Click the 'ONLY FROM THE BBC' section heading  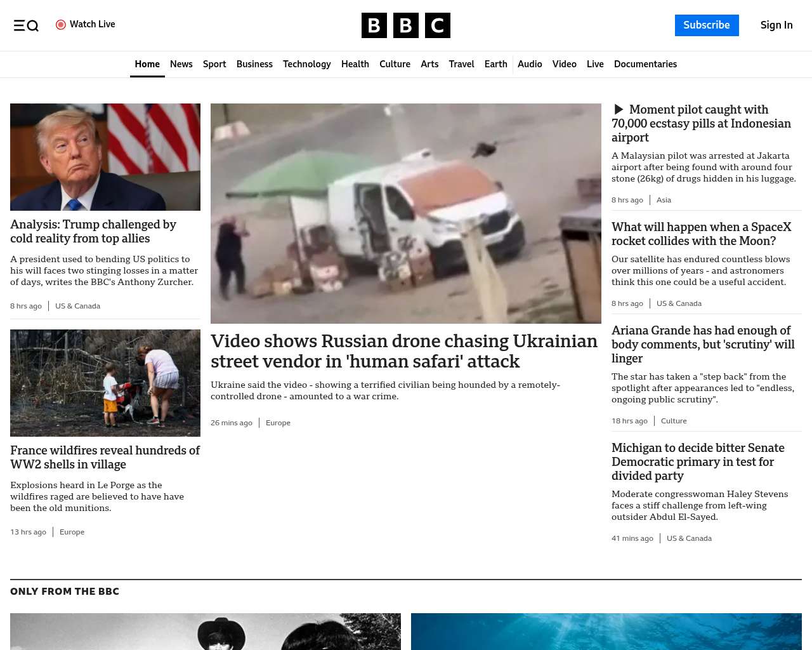(65, 592)
